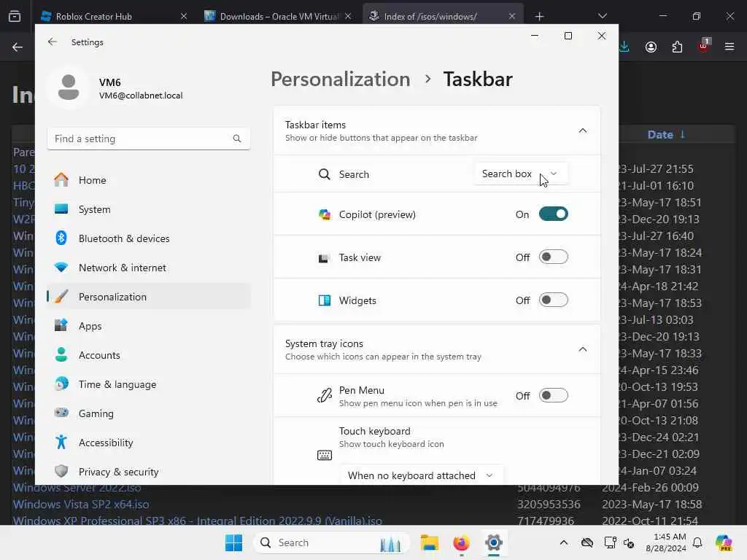Go back using Settings back arrow
Screen dimensions: 747x560
tap(53, 42)
